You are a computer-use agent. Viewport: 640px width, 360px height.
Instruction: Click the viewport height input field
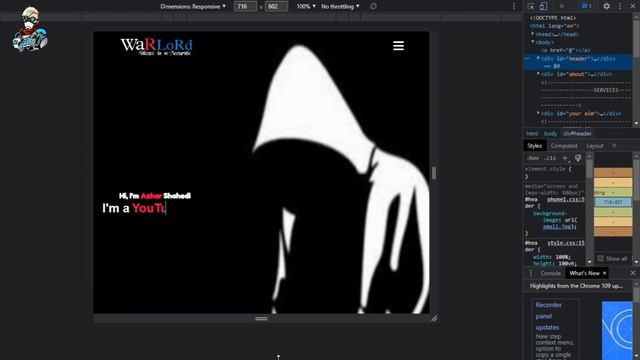276,6
